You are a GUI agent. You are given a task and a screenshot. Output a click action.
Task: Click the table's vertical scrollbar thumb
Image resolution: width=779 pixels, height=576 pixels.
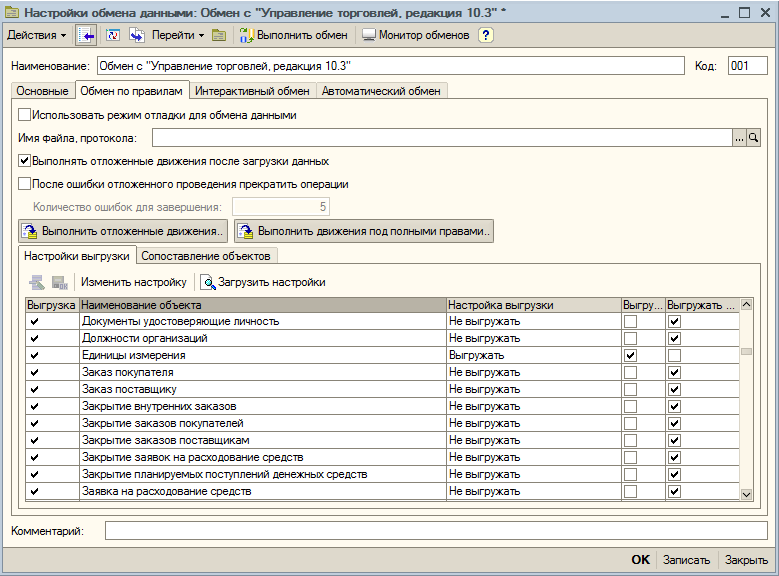[746, 351]
